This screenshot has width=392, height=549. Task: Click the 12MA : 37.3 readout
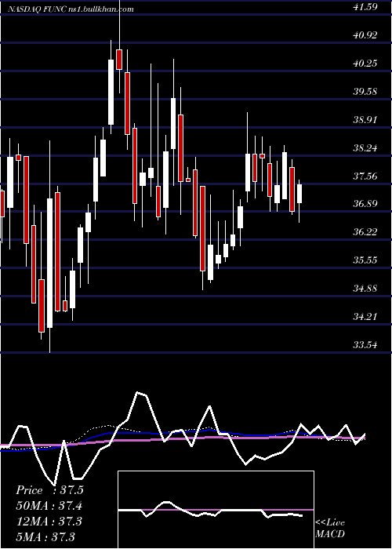point(49,521)
